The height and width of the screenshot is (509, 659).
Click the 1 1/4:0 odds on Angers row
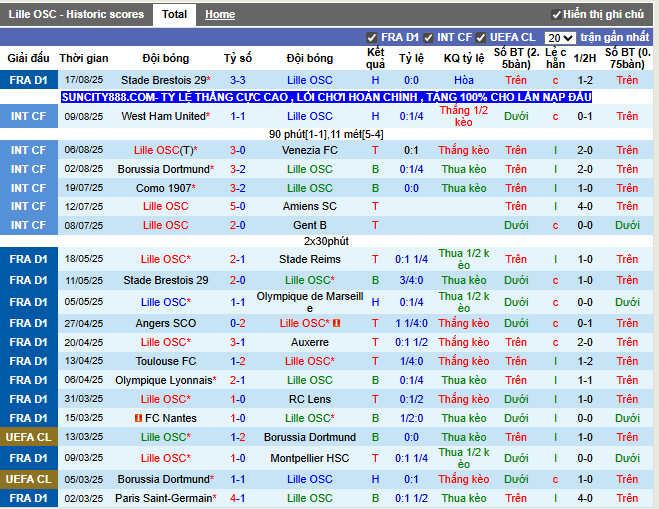pyautogui.click(x=411, y=323)
